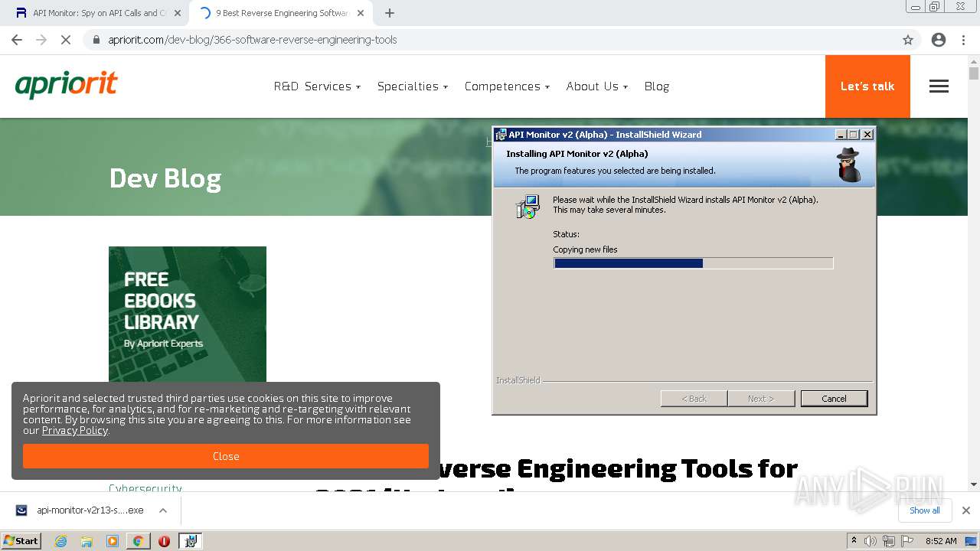This screenshot has height=551, width=980.
Task: Open volume speaker tray icon
Action: tap(871, 541)
